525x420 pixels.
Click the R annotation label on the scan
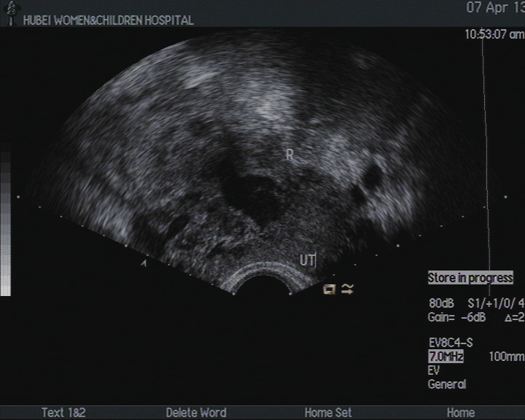[x=289, y=155]
